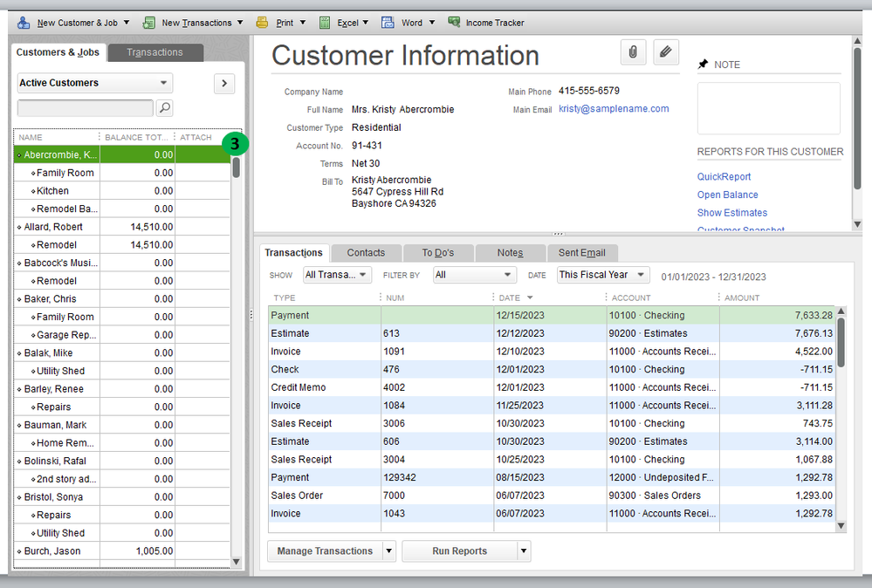Viewport: 872px width, 588px height.
Task: Switch to the Contacts tab
Action: (366, 253)
